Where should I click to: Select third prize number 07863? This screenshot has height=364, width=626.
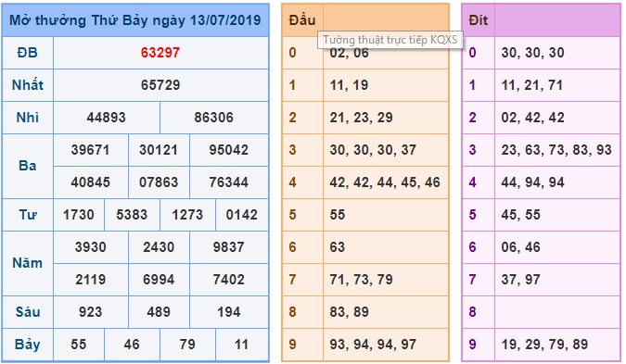(x=159, y=182)
